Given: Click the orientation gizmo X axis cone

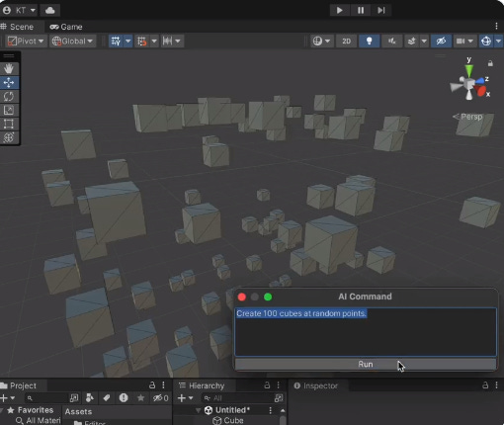Looking at the screenshot, I should (481, 91).
